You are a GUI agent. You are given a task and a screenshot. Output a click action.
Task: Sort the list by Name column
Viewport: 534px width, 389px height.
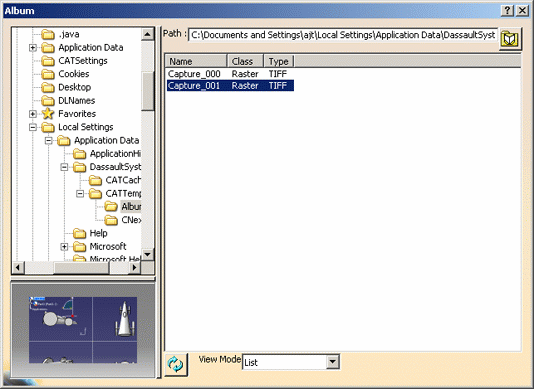(x=196, y=61)
